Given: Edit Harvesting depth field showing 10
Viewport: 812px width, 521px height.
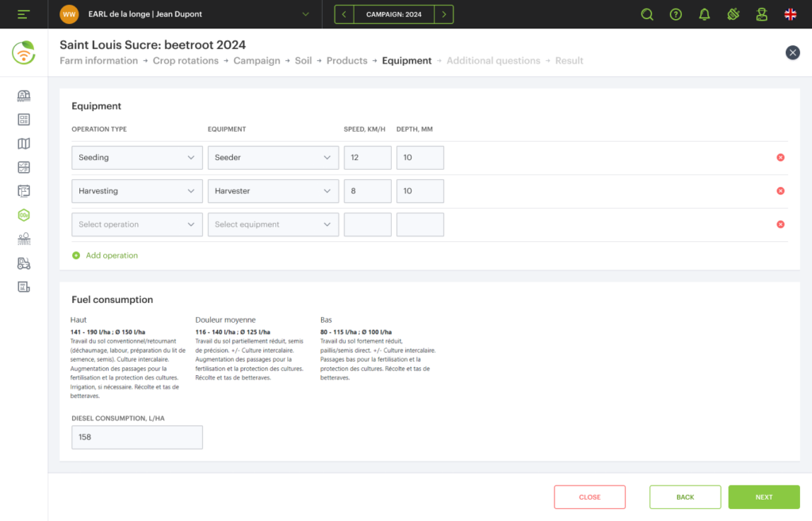Looking at the screenshot, I should tap(420, 191).
